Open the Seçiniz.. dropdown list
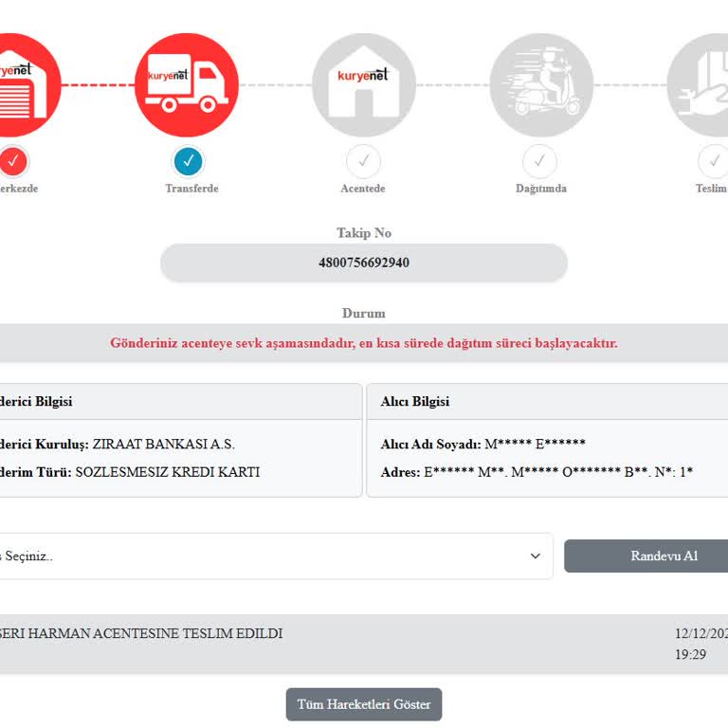The height and width of the screenshot is (728, 728). [x=276, y=555]
